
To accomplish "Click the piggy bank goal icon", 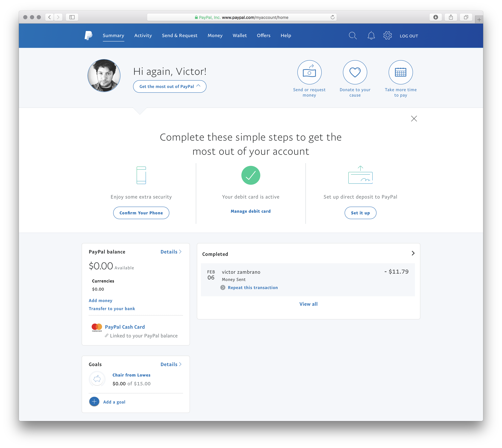I will point(97,379).
